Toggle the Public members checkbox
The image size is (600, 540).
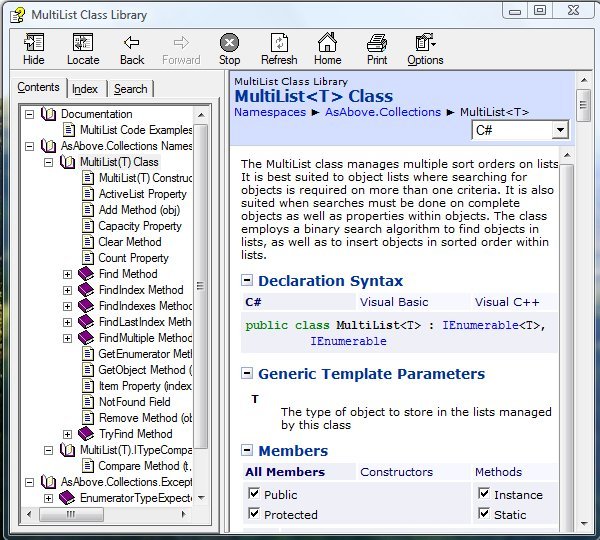click(x=254, y=493)
